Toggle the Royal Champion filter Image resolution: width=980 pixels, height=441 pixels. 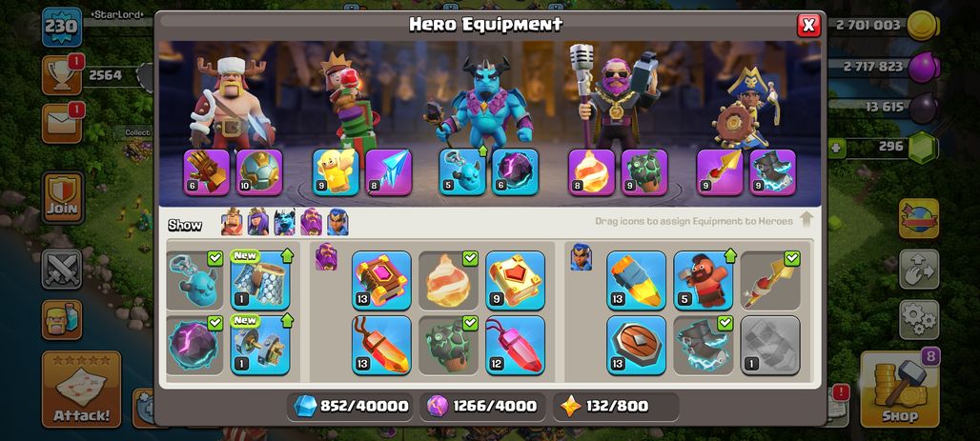pos(337,222)
